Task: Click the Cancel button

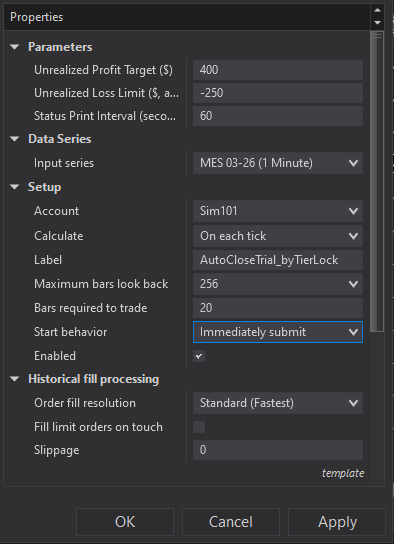Action: [x=231, y=522]
